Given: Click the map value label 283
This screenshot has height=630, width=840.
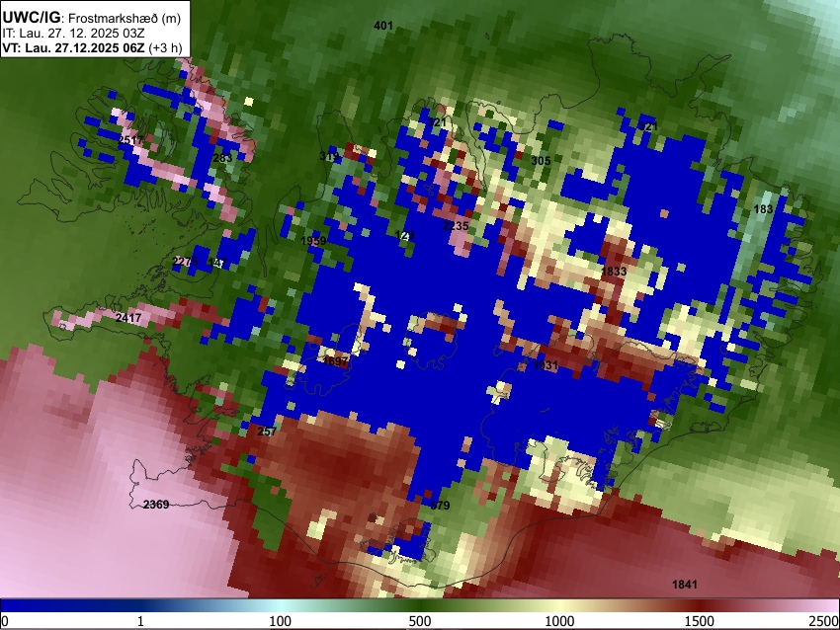Looking at the screenshot, I should (x=222, y=158).
